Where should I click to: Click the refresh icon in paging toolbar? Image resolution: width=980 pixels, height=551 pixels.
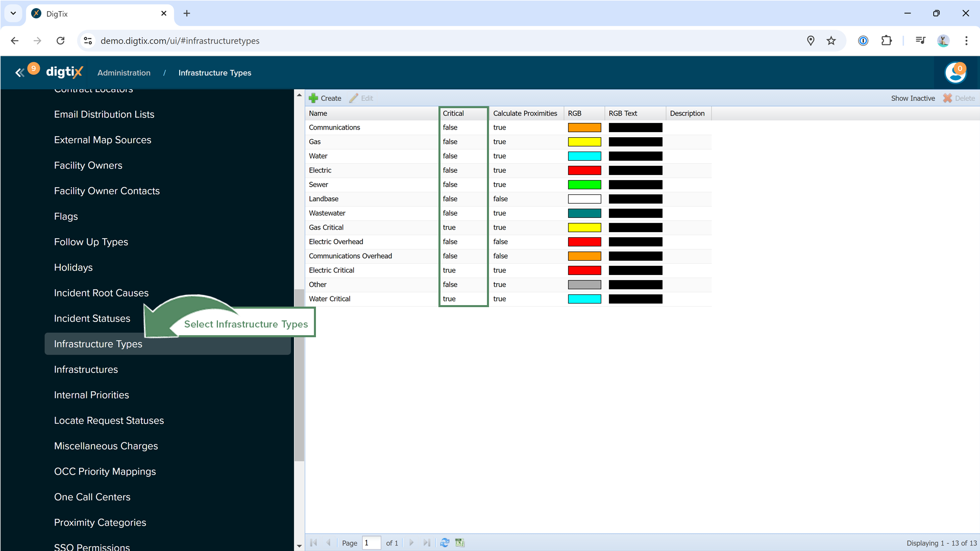445,543
